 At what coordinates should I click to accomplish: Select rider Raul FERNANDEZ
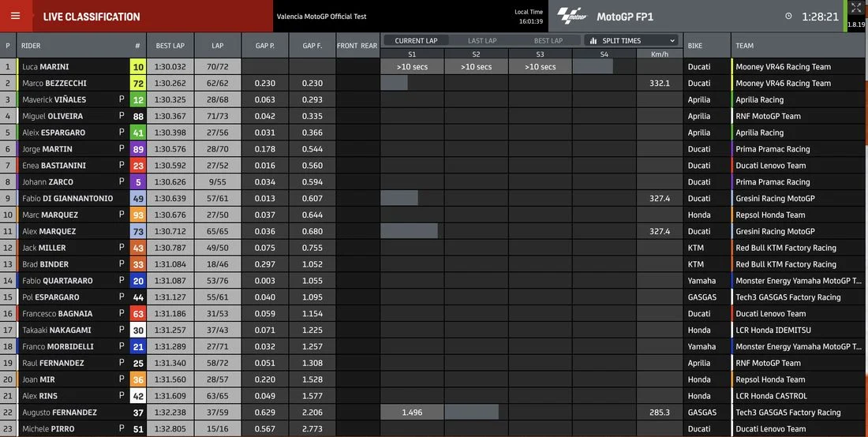(53, 363)
